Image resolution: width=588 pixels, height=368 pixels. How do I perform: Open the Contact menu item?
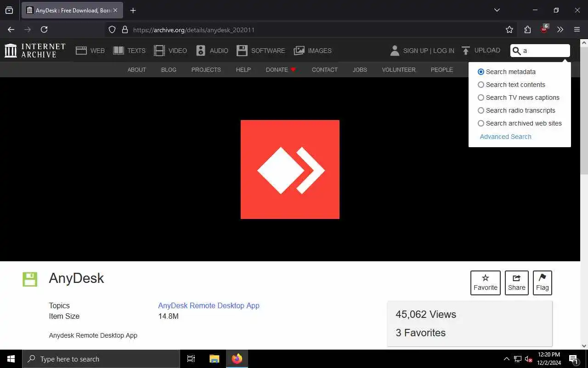325,70
